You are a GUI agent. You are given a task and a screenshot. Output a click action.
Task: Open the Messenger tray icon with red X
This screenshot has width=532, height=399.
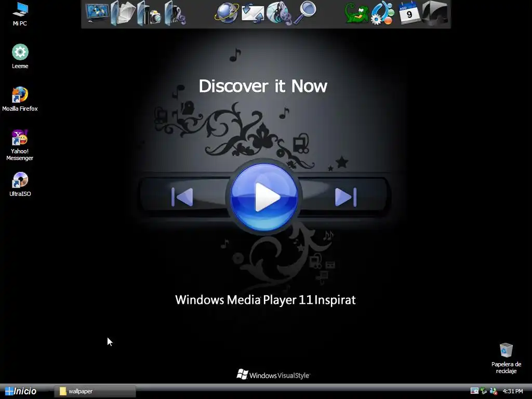(x=494, y=391)
